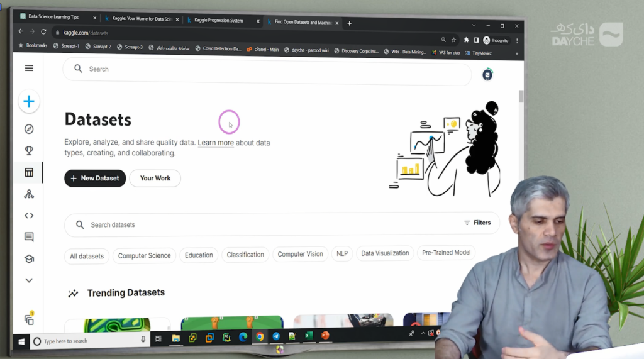Viewport: 644px width, 359px height.
Task: Click the Your Work button
Action: point(155,179)
